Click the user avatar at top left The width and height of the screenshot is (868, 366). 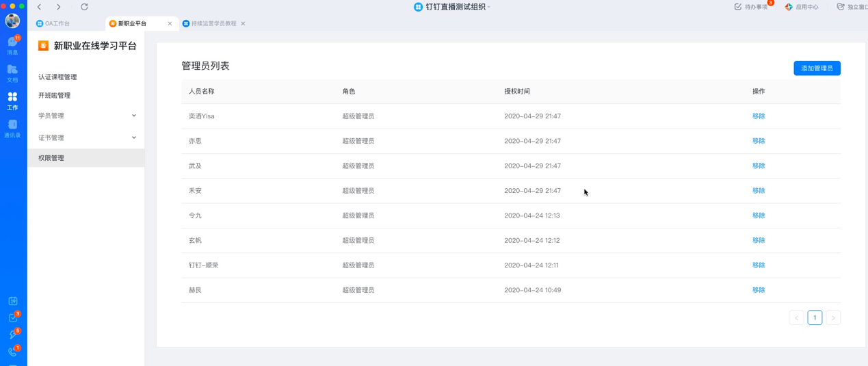click(x=12, y=21)
